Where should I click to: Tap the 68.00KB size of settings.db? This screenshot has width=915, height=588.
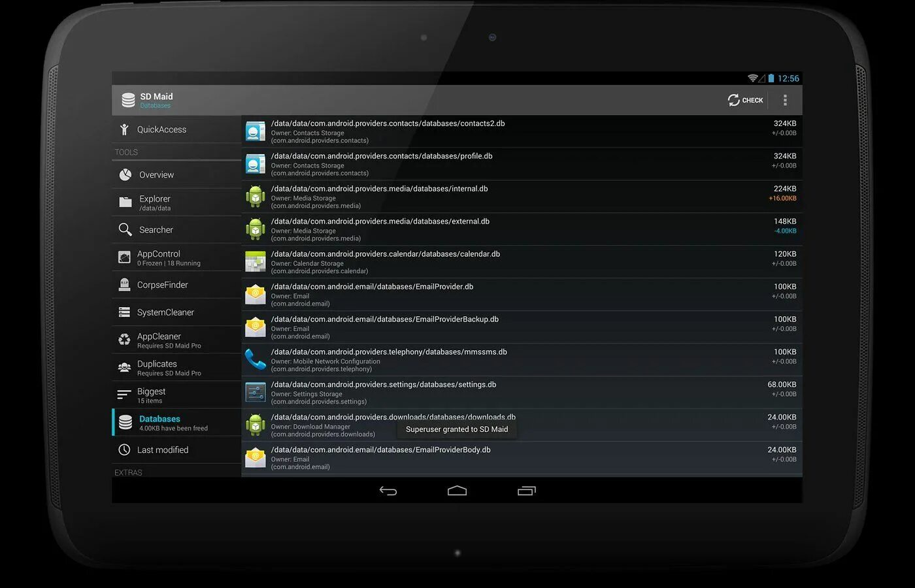click(782, 385)
